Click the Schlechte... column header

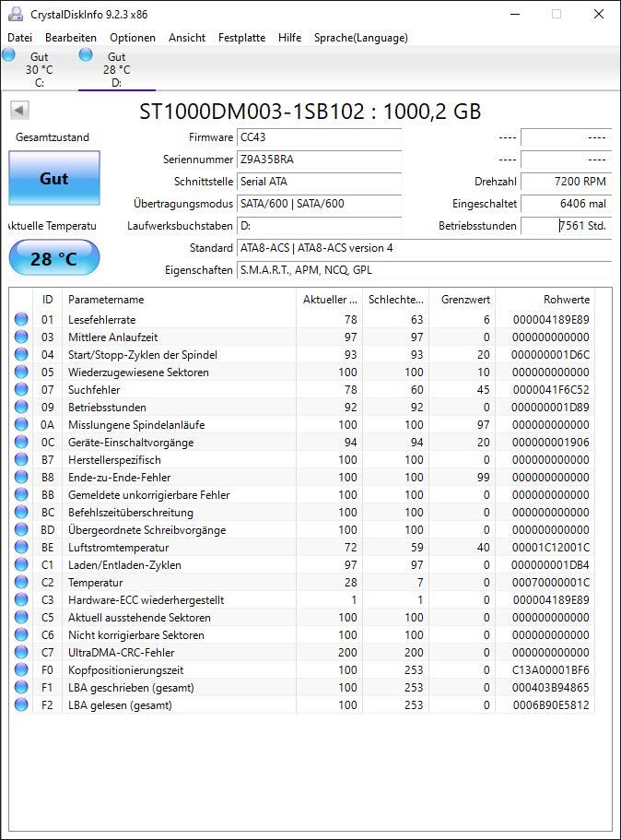[395, 300]
